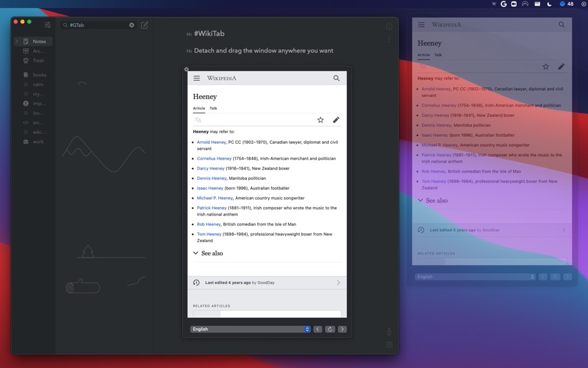
Task: Expand the Notes sidebar item chevron
Action: (x=17, y=42)
